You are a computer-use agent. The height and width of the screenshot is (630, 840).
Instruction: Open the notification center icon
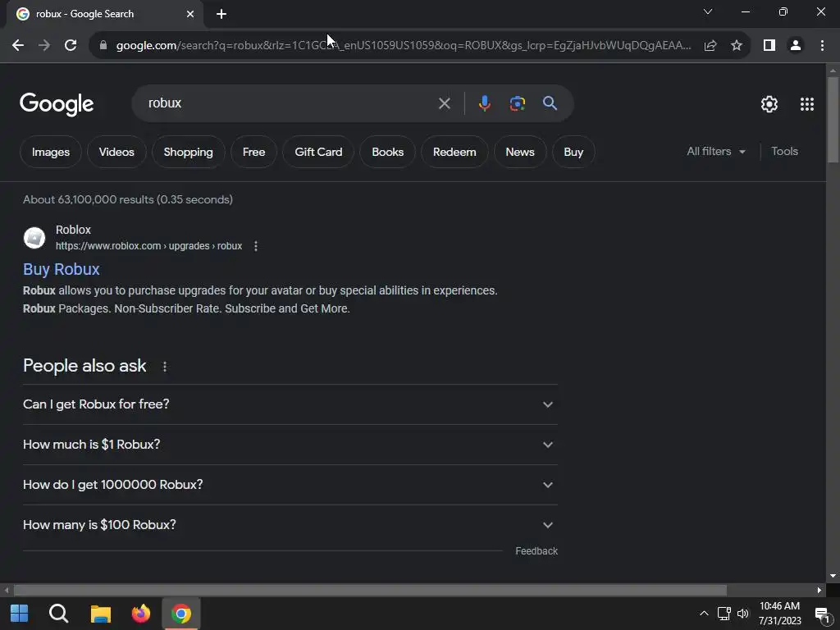coord(822,614)
